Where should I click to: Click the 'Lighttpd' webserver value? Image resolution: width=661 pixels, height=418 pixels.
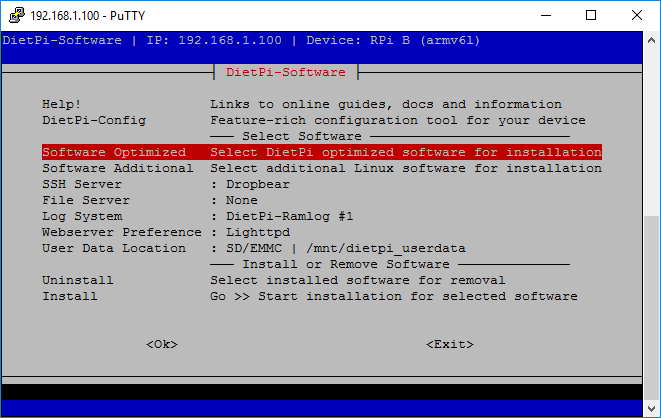click(258, 232)
